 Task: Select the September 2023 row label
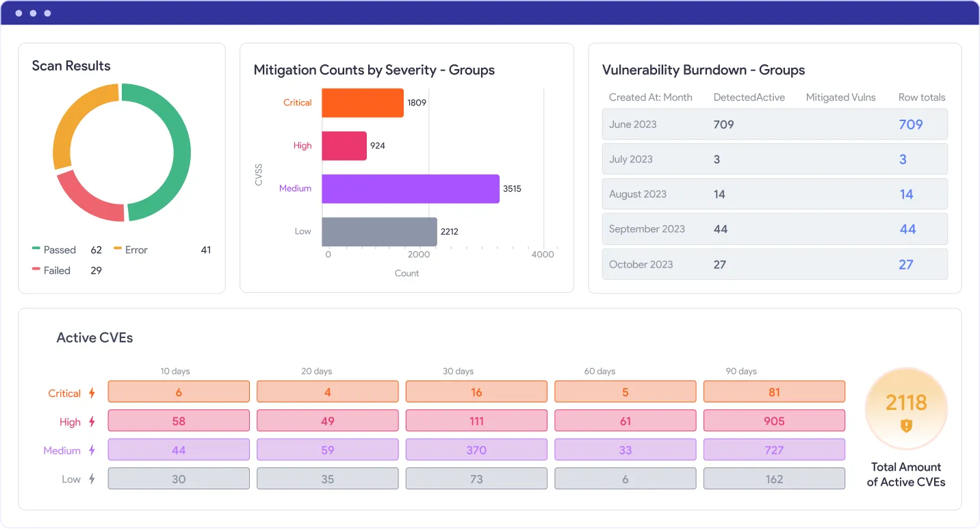pos(647,229)
